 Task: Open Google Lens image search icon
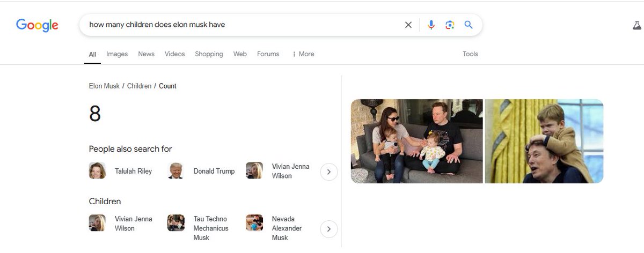pyautogui.click(x=450, y=25)
